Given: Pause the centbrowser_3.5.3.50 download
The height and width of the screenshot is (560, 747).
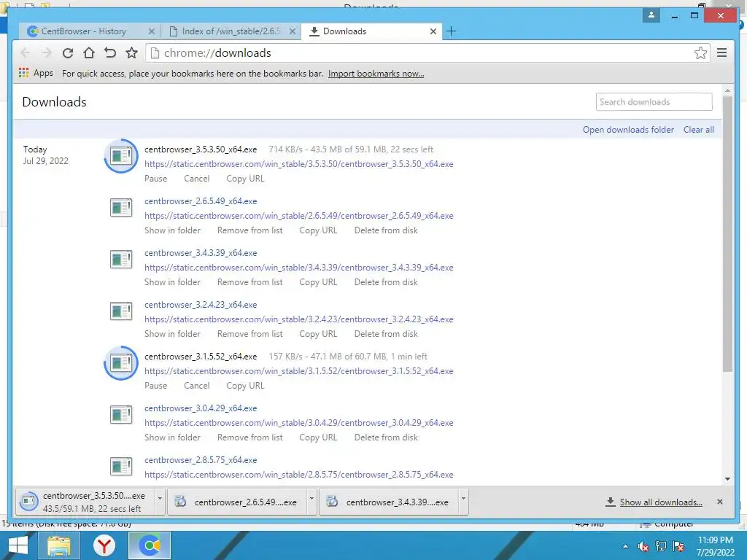Looking at the screenshot, I should (156, 179).
